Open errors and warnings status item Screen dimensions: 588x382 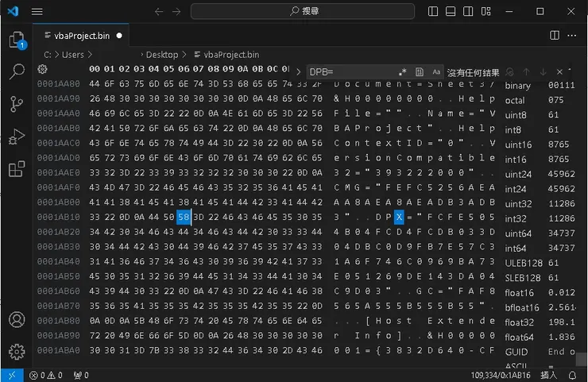point(46,376)
